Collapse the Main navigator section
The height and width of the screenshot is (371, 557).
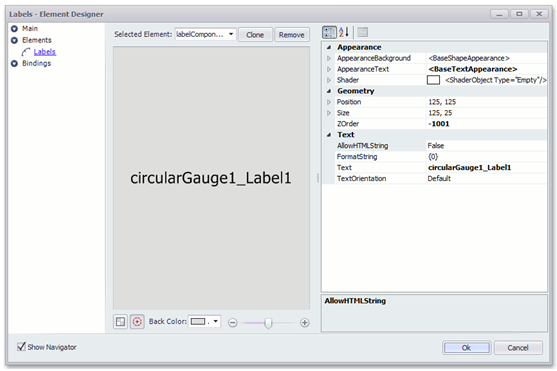(x=14, y=29)
